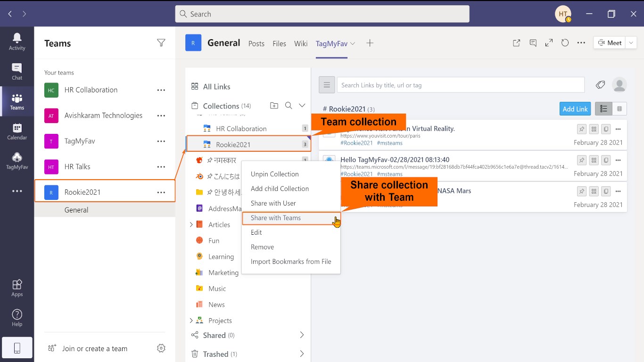Image resolution: width=644 pixels, height=362 pixels.
Task: Click the mobile device download icon
Action: 17,348
